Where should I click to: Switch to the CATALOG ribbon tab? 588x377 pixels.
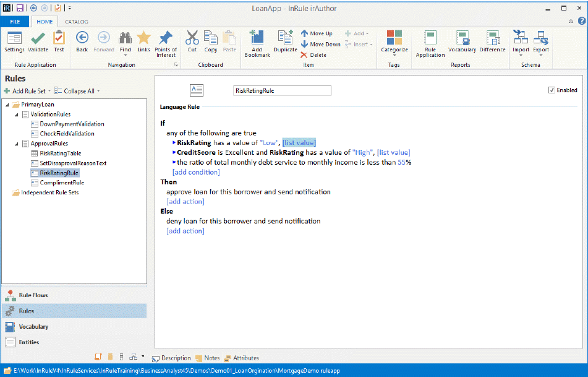click(x=77, y=22)
